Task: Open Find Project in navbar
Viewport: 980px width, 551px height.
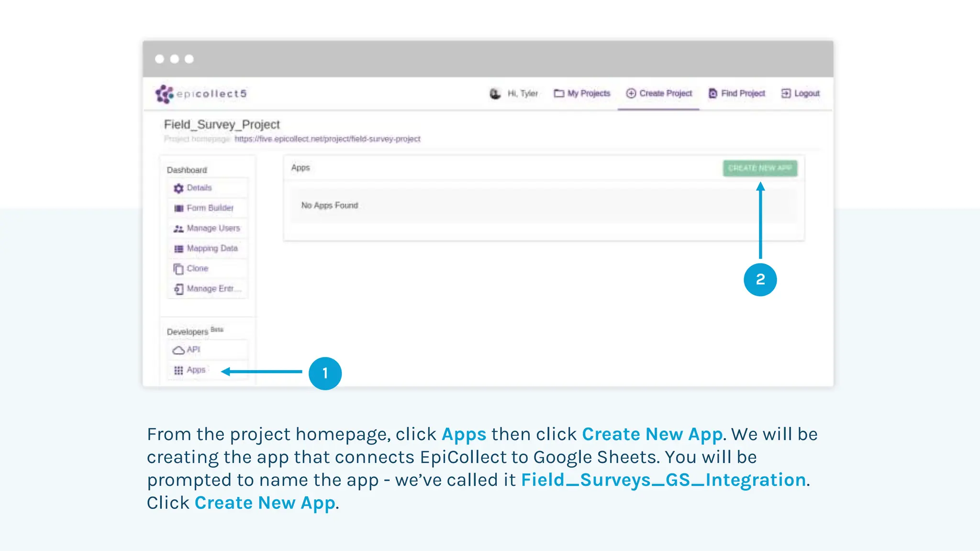Action: coord(737,93)
